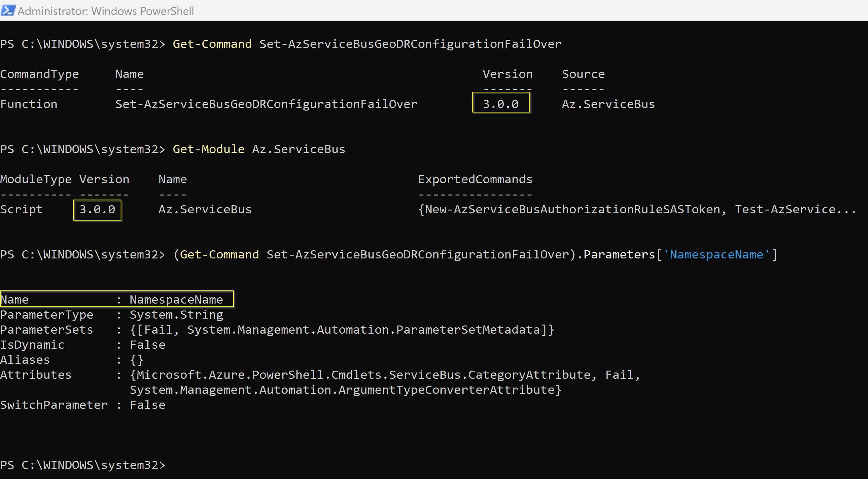Click the PowerShell icon in the title bar

8,10
